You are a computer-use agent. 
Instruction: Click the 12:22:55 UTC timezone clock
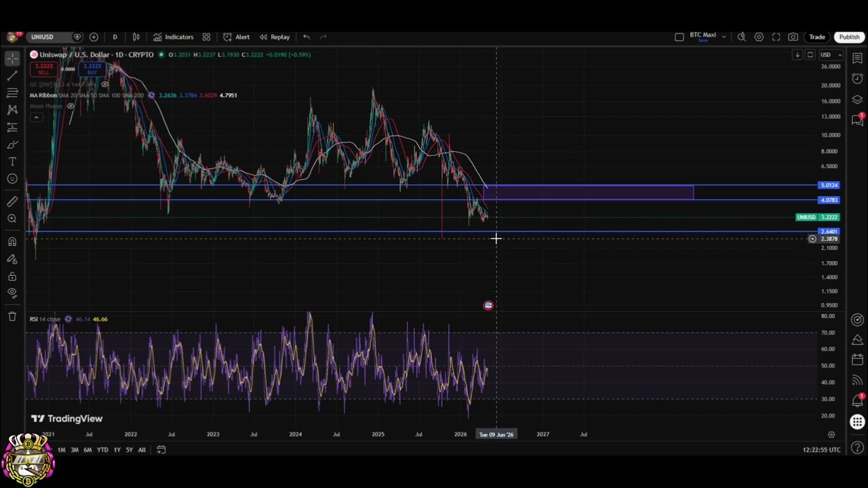pos(821,449)
